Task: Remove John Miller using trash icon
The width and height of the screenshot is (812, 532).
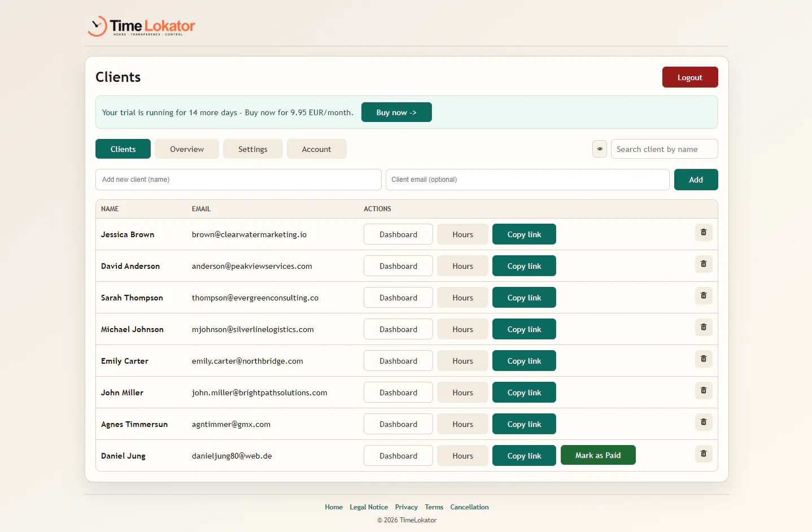Action: tap(704, 390)
